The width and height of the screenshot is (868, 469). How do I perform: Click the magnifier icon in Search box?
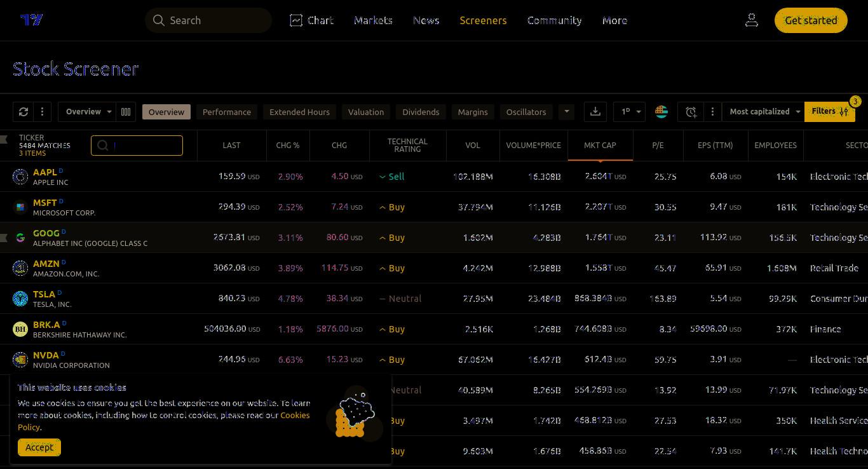click(158, 20)
